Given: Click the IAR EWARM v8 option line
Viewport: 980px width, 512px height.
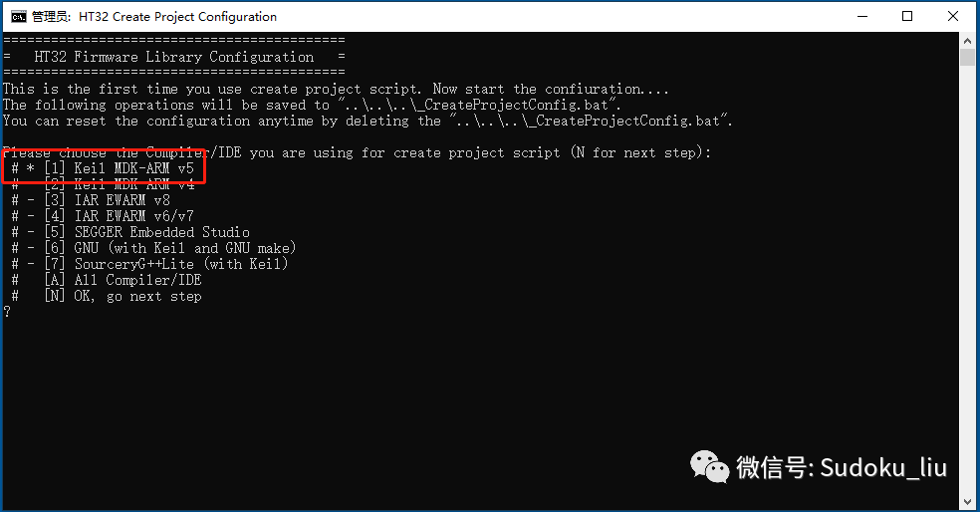Looking at the screenshot, I should pos(91,200).
